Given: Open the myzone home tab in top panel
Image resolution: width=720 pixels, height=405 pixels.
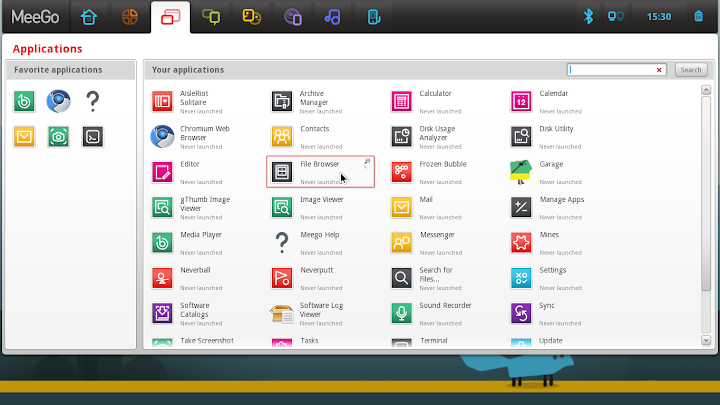Looking at the screenshot, I should (x=89, y=17).
